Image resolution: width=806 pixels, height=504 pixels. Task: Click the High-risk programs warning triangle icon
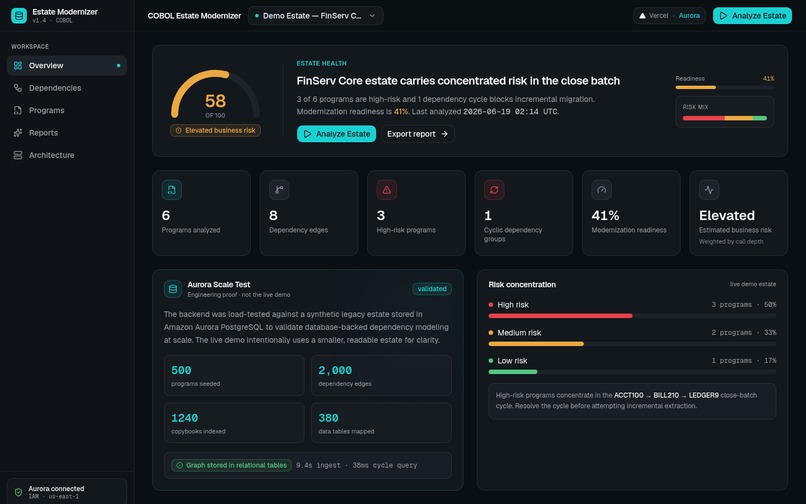click(387, 190)
